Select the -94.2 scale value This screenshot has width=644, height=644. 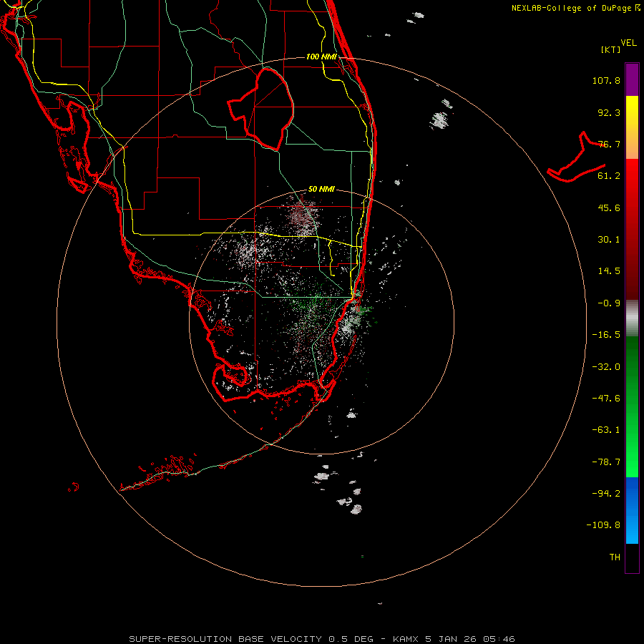(606, 493)
